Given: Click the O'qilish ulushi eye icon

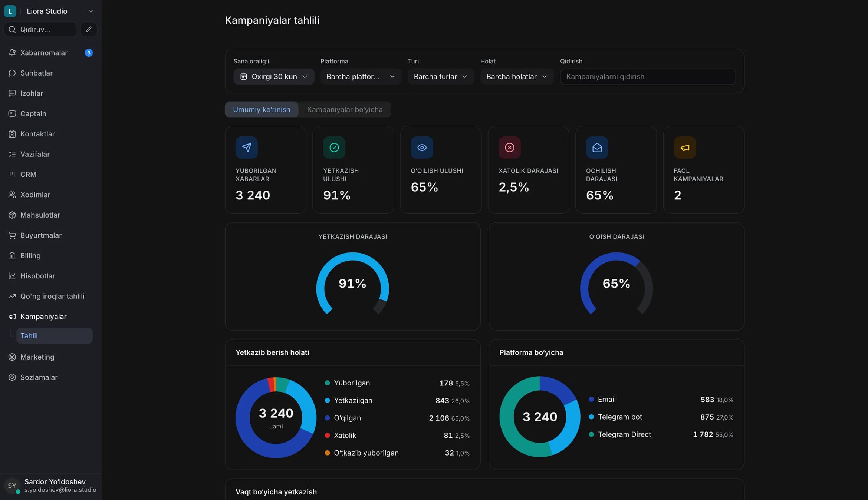Looking at the screenshot, I should (422, 148).
